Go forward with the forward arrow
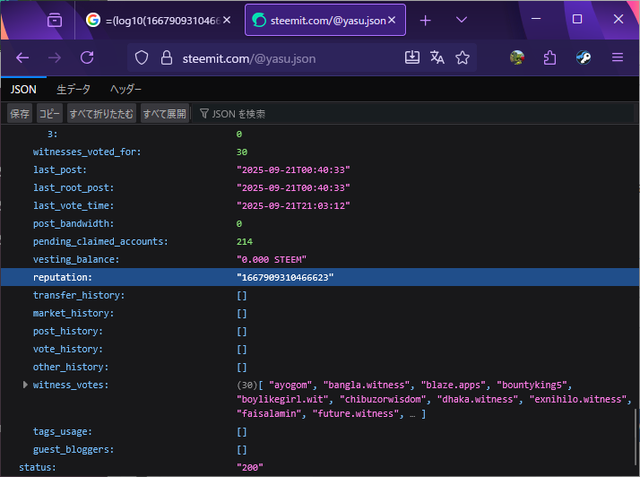Viewport: 640px width, 477px height. coord(54,58)
